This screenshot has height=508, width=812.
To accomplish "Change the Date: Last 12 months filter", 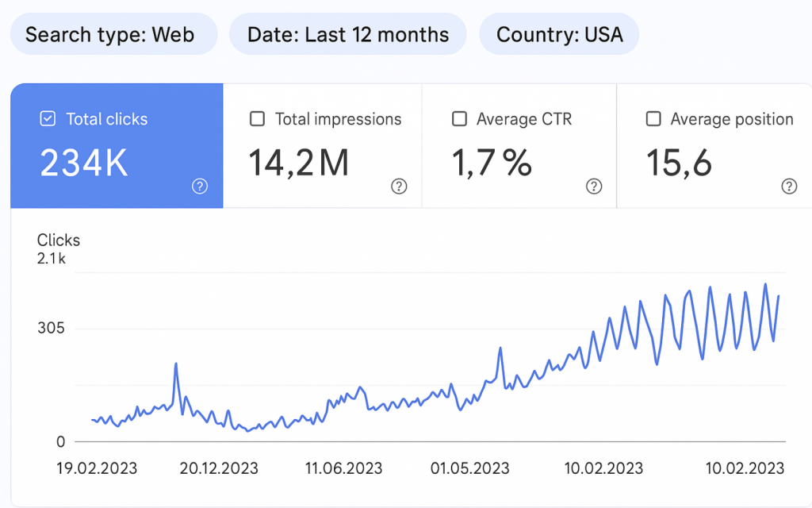I will point(347,34).
